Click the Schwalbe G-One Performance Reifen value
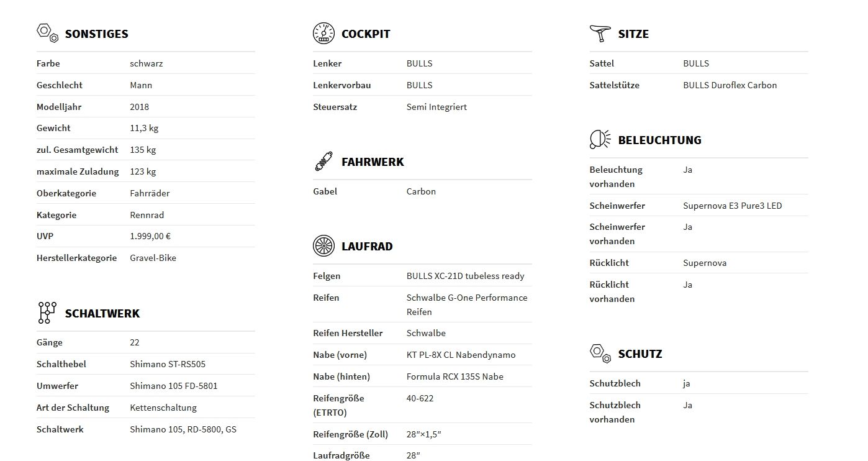The width and height of the screenshot is (868, 461). 466,304
